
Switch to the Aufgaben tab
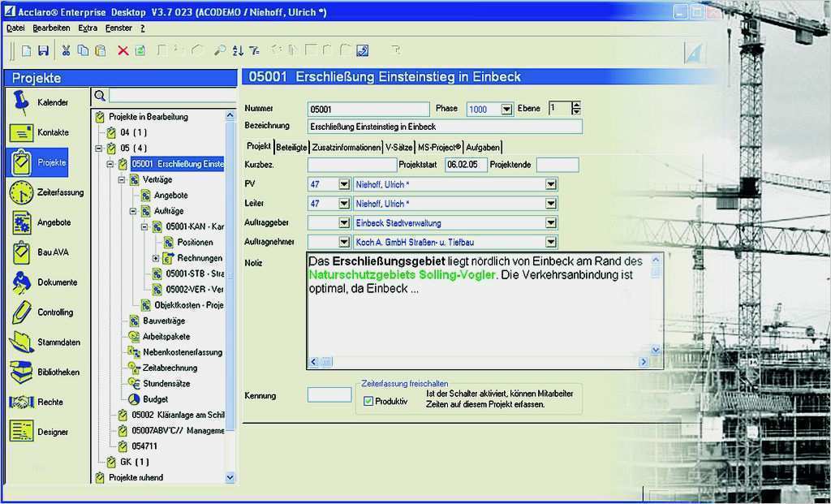click(482, 148)
